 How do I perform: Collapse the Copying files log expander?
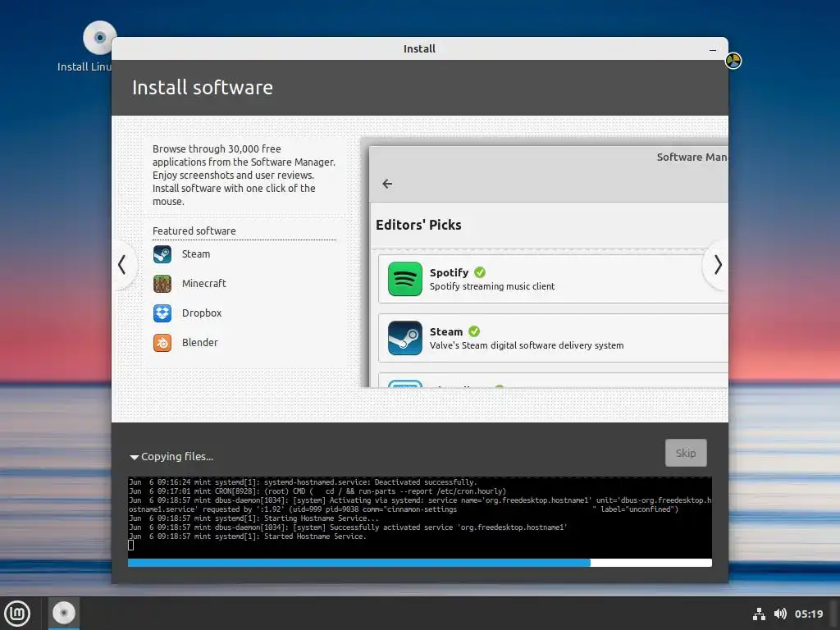(134, 457)
